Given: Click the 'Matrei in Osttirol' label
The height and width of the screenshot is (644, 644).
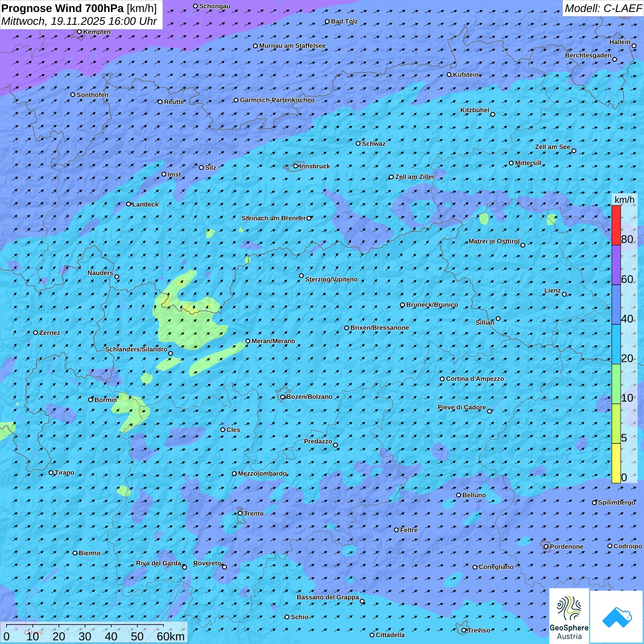Looking at the screenshot, I should point(494,241).
